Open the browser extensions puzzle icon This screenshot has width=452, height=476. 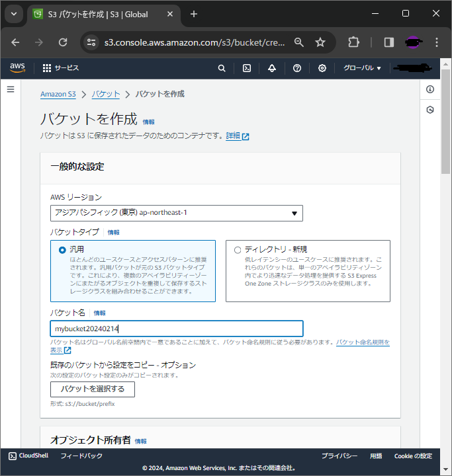click(x=353, y=42)
